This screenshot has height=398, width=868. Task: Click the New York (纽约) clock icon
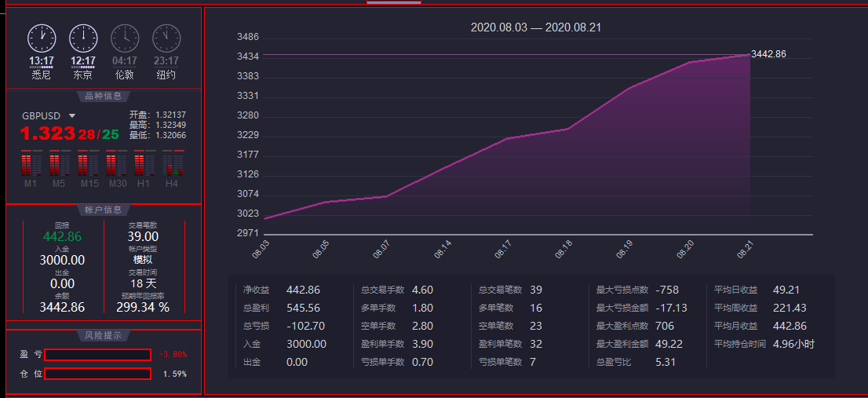click(x=166, y=38)
